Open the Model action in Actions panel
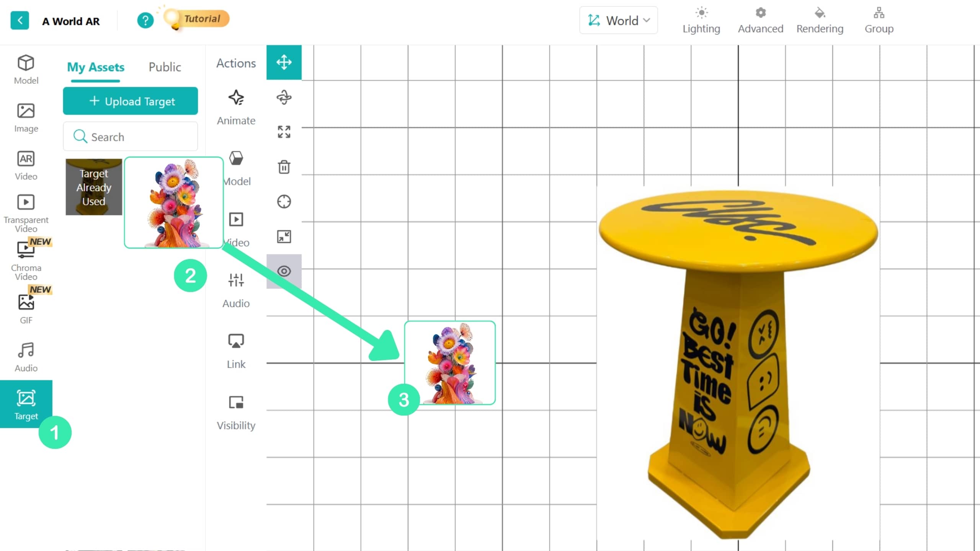This screenshot has width=980, height=551. pyautogui.click(x=236, y=168)
